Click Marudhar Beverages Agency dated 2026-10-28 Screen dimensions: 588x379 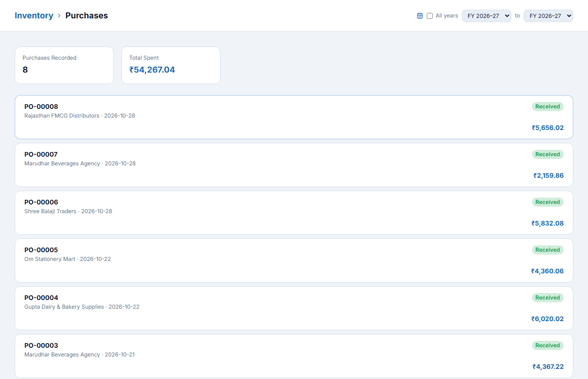pos(80,164)
